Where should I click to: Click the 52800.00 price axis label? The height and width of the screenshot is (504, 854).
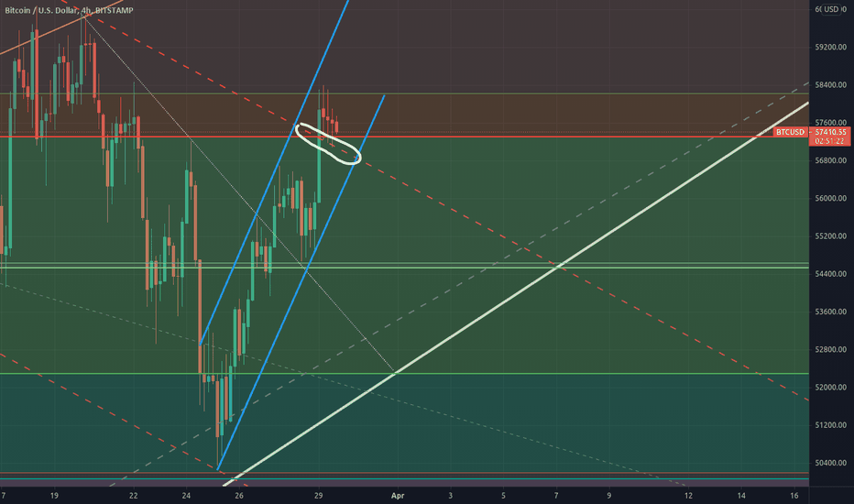(830, 349)
